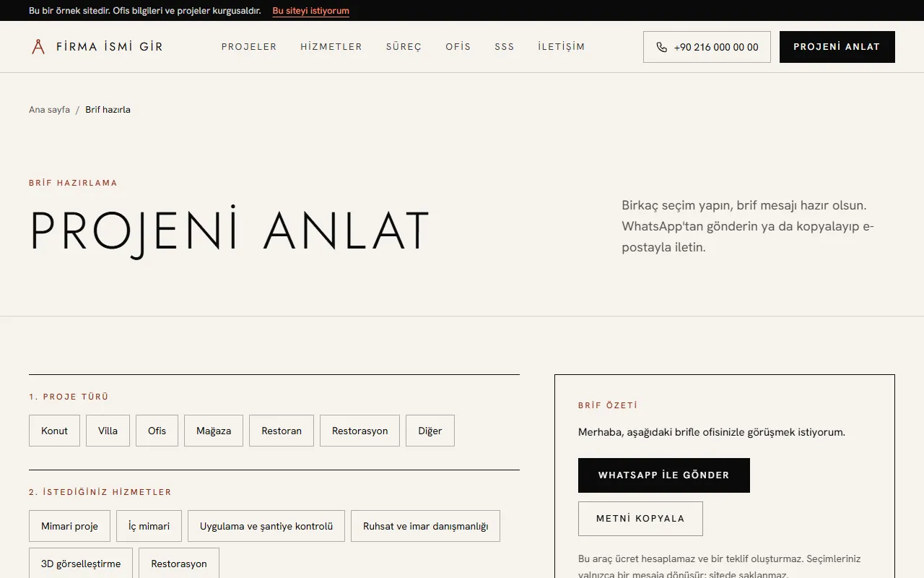Enable Ruhsat ve imar danışmanlığı service
This screenshot has width=924, height=578.
click(x=425, y=526)
